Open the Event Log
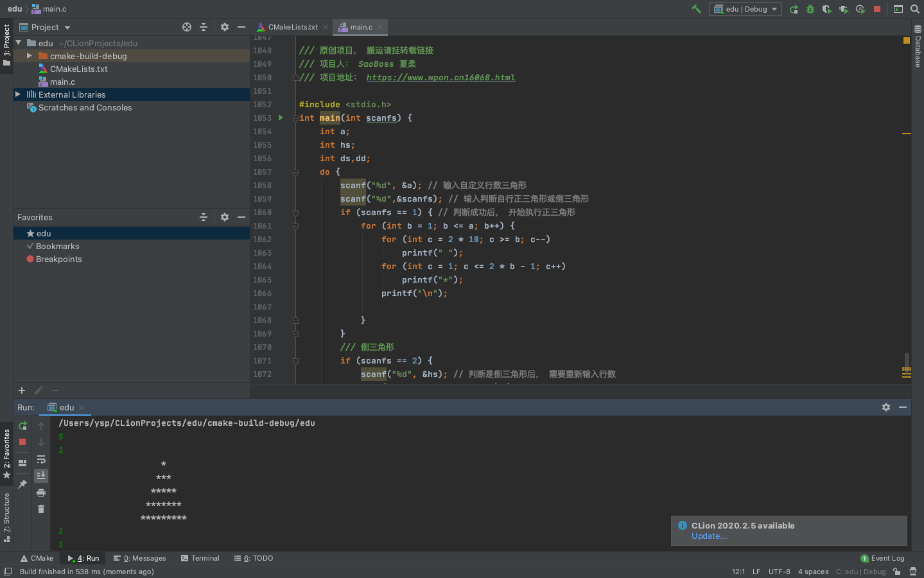 [x=882, y=558]
